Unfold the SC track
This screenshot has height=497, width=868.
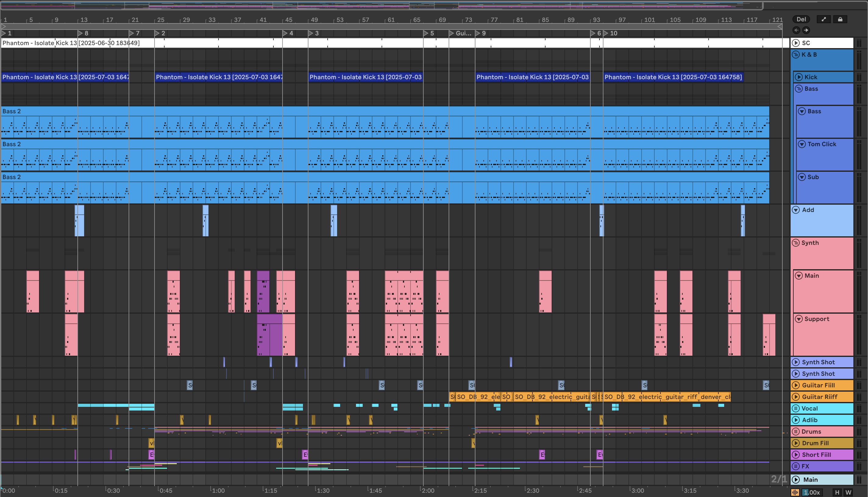click(x=796, y=43)
